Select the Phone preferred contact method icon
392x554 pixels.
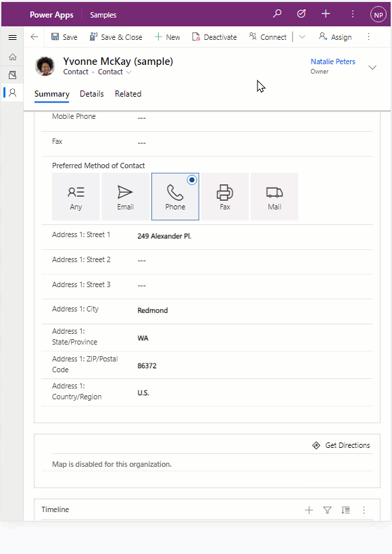(x=175, y=197)
